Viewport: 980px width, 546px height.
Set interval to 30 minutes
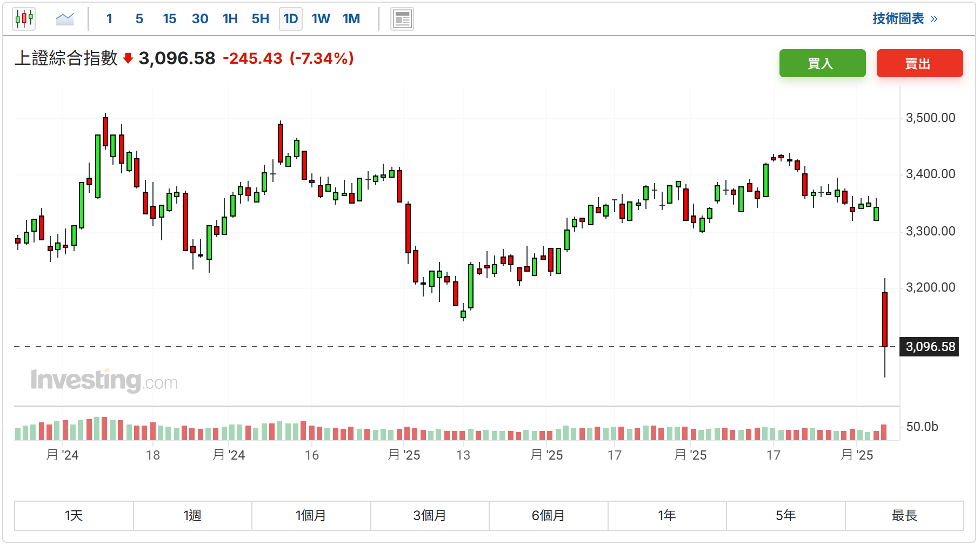[200, 19]
